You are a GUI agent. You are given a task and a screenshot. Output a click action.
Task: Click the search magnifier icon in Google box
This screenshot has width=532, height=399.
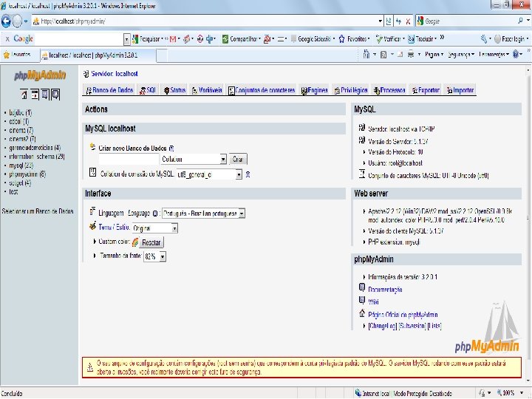520,21
